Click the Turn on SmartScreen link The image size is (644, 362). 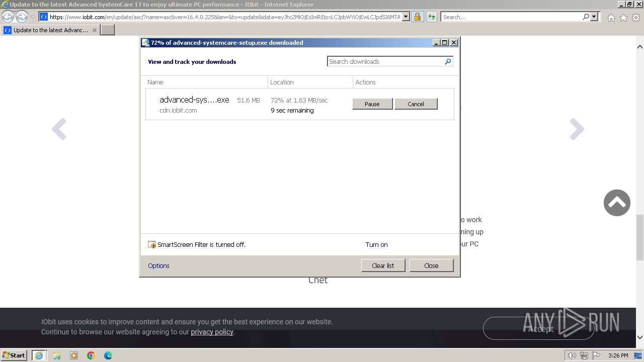click(376, 244)
